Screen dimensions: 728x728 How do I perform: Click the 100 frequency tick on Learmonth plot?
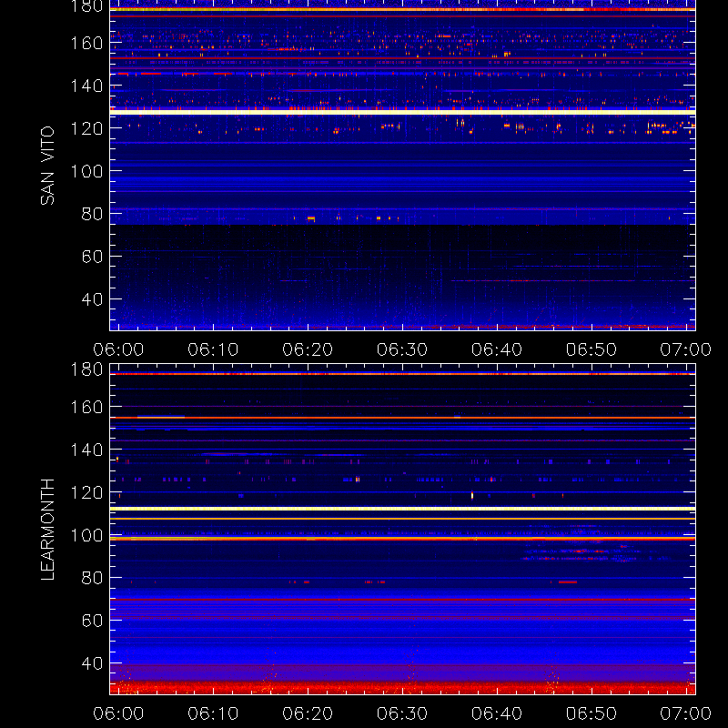point(86,535)
